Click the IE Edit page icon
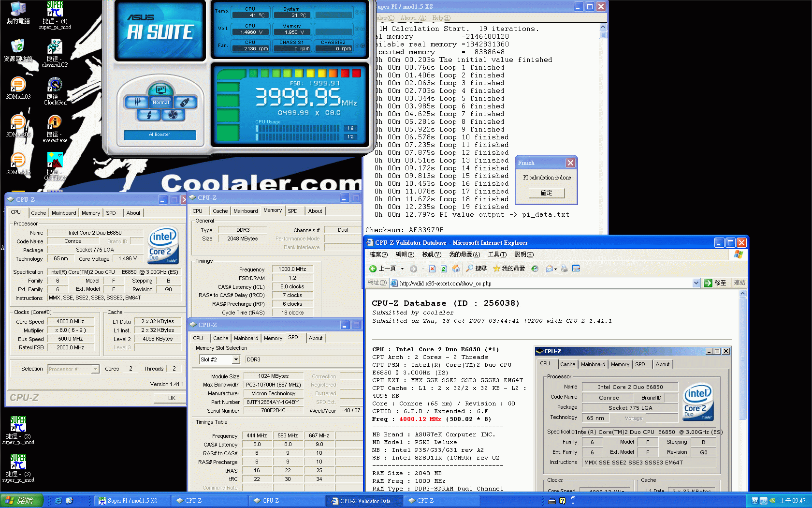The image size is (812, 508). [576, 269]
